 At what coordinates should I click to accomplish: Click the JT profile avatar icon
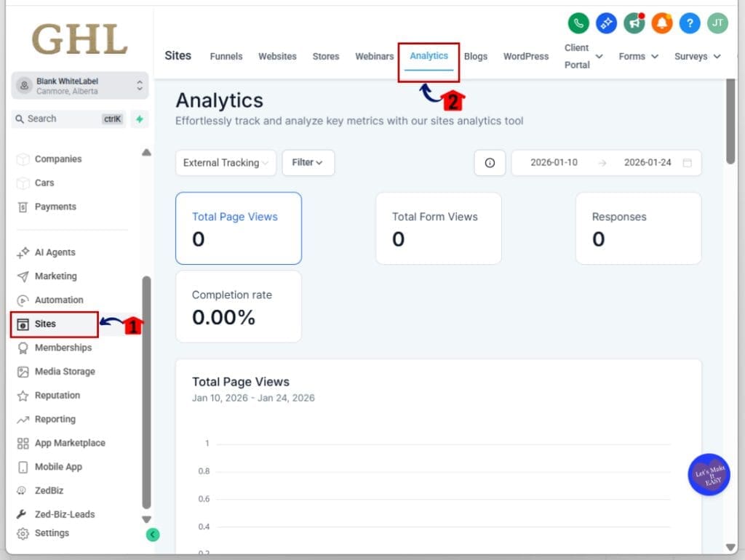pyautogui.click(x=717, y=23)
